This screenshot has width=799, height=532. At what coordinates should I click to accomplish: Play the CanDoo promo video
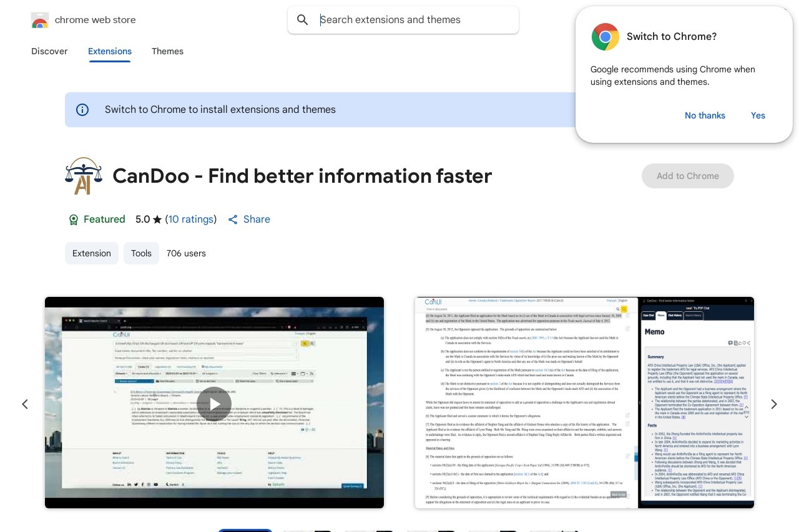(214, 404)
